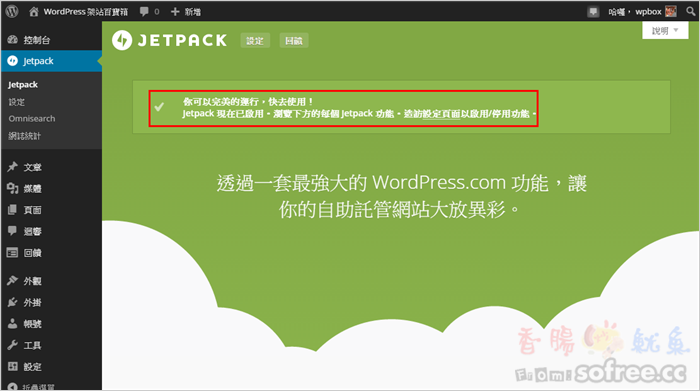
Task: Click the plus icon for 新增
Action: point(175,12)
